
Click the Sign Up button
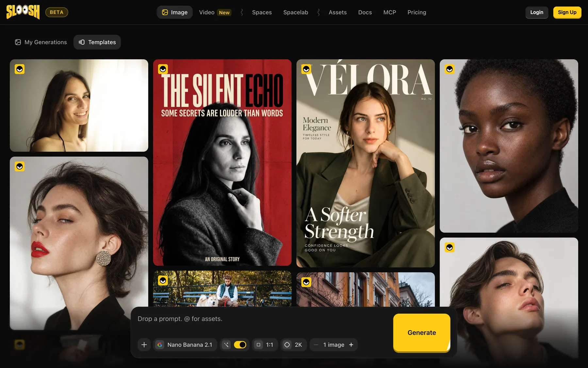point(567,12)
